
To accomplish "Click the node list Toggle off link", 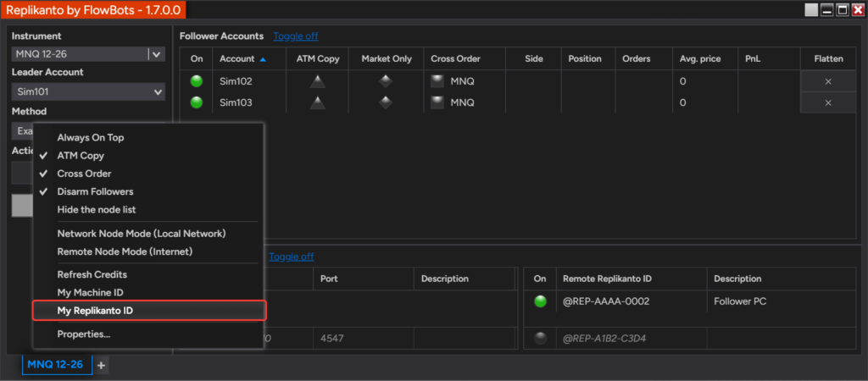I will (292, 257).
